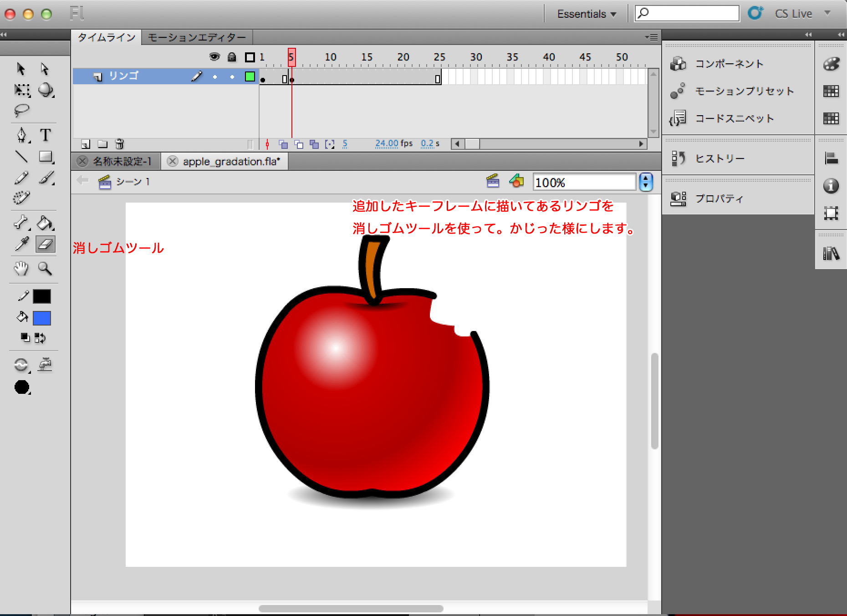The height and width of the screenshot is (616, 847).
Task: Choose the Lasso tool
Action: [21, 110]
